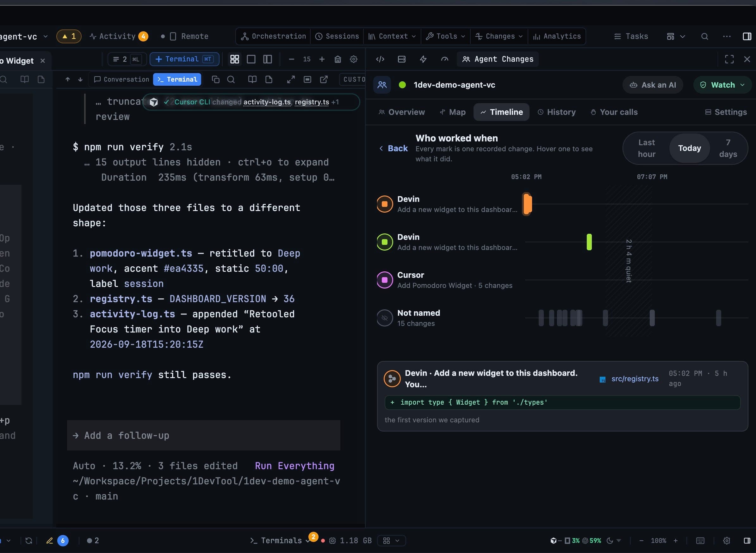
Task: Switch to the Map tab
Action: click(452, 112)
